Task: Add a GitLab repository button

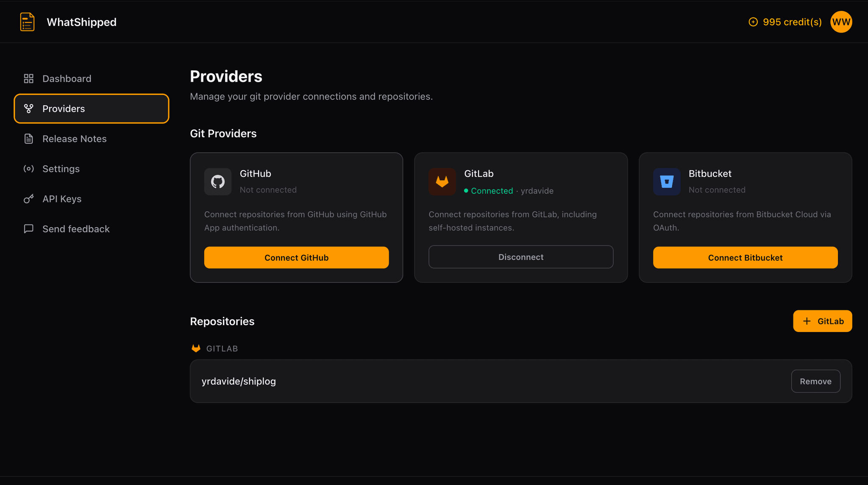Action: pos(823,321)
